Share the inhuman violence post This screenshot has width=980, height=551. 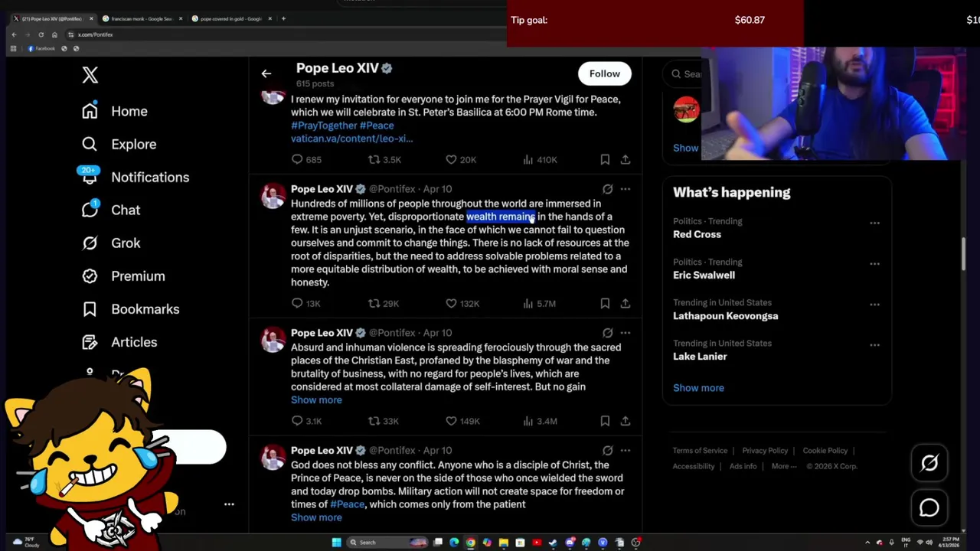point(626,421)
